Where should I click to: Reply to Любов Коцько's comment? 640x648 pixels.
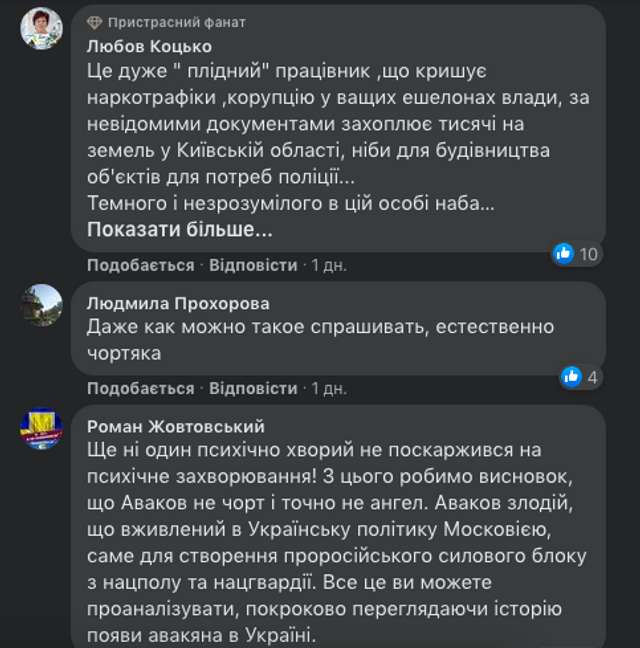pyautogui.click(x=253, y=265)
